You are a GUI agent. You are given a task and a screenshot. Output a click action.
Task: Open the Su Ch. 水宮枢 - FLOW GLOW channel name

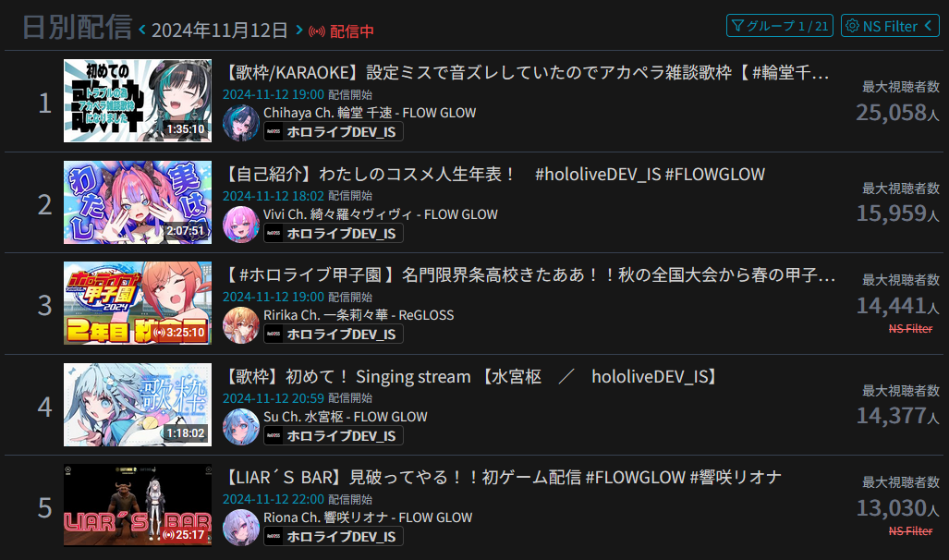[x=345, y=417]
